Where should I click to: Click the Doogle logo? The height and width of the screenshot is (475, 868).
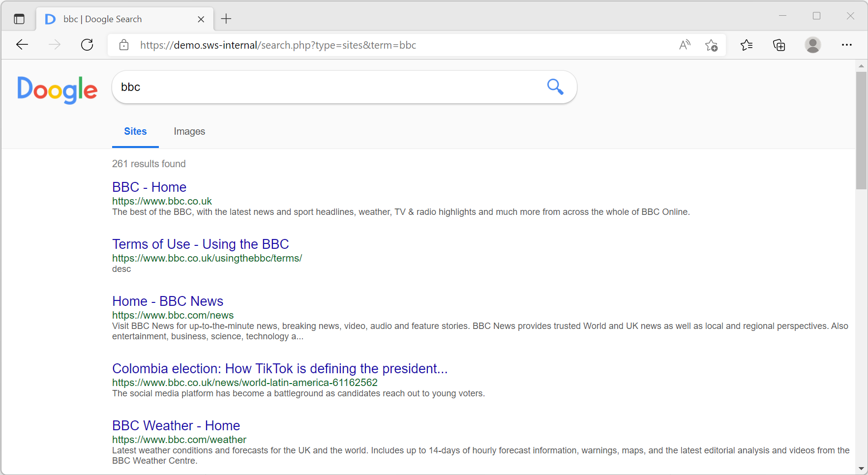pos(57,89)
